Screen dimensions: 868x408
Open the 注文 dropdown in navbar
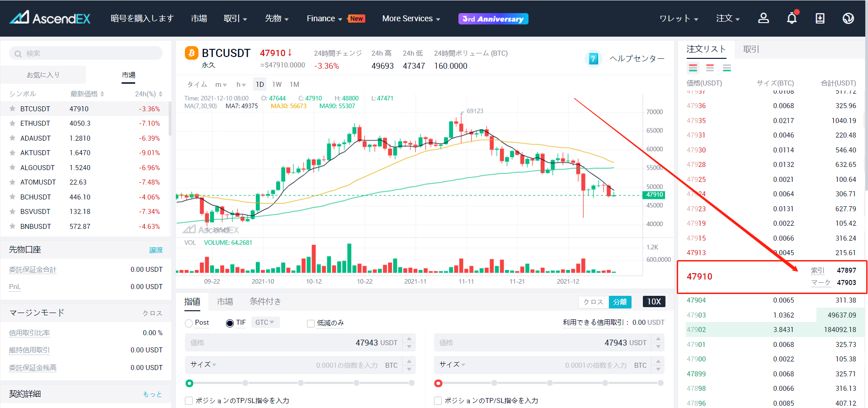tap(728, 19)
